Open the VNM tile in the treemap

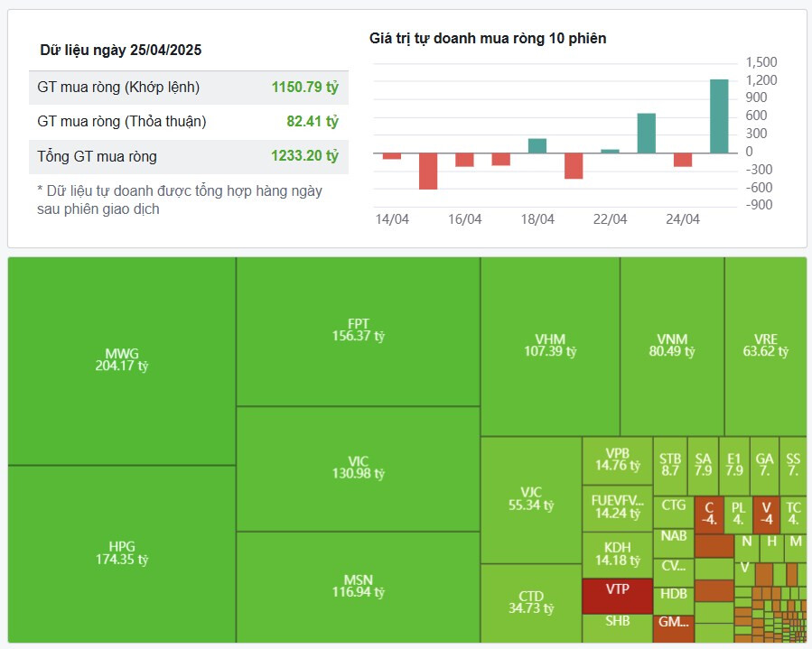672,346
